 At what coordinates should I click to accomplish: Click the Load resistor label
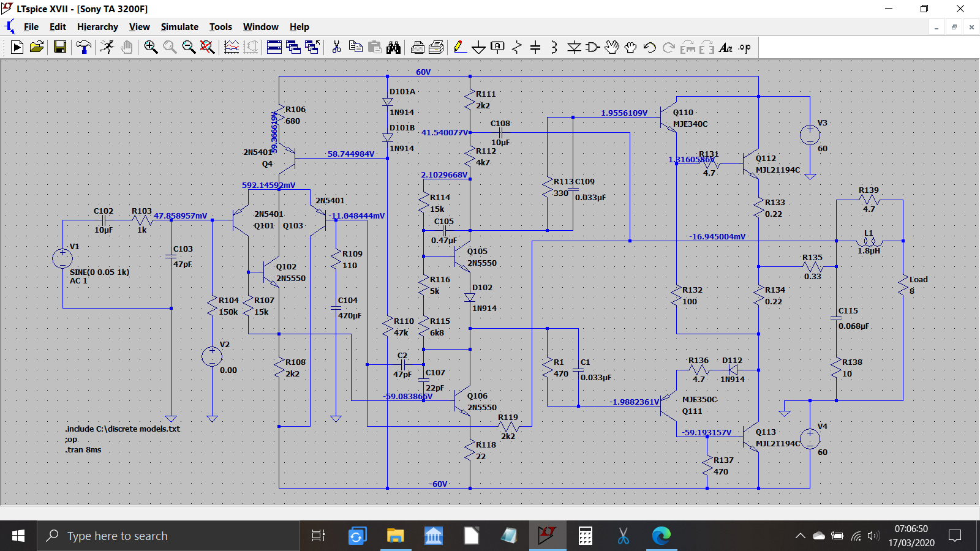click(918, 279)
